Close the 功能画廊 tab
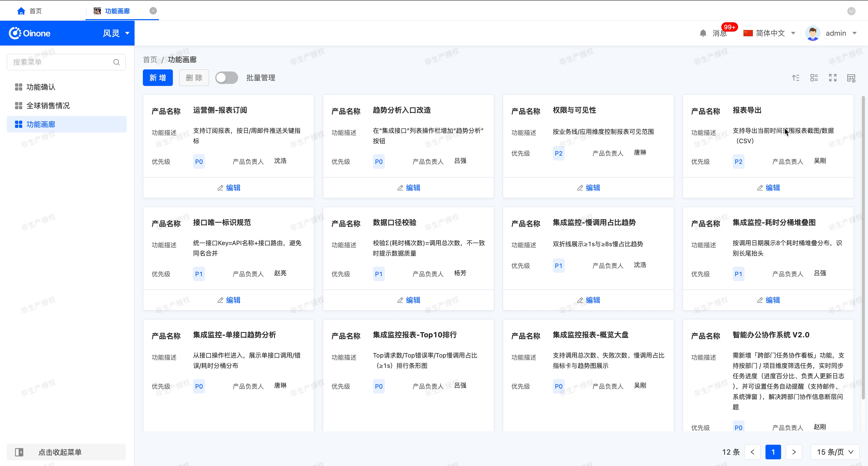The width and height of the screenshot is (868, 466). point(153,11)
